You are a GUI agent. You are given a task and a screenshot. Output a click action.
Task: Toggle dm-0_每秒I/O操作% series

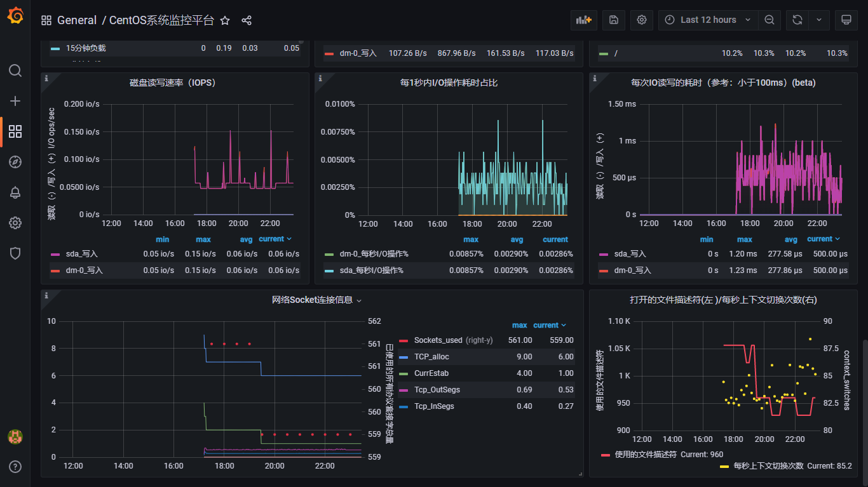(374, 254)
